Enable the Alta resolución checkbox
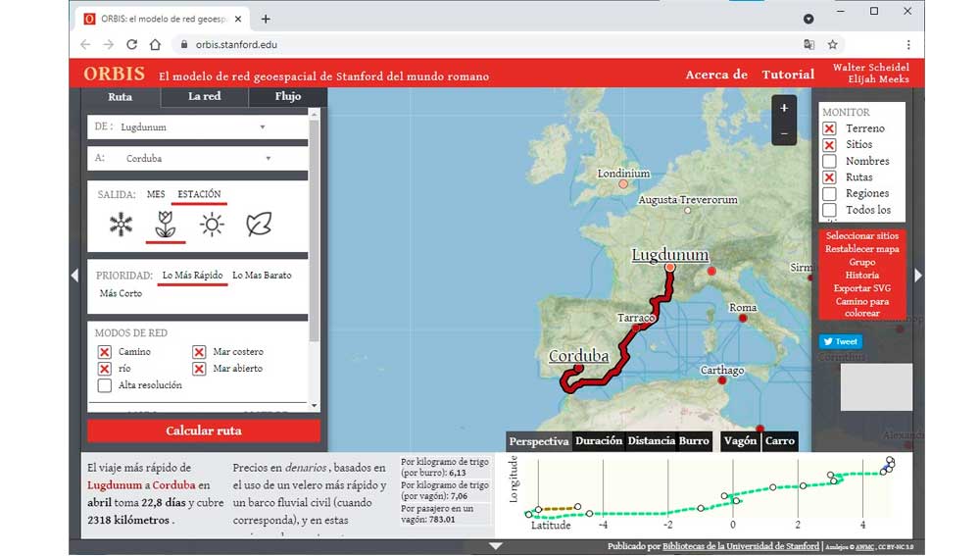The height and width of the screenshot is (556, 980). (x=105, y=385)
